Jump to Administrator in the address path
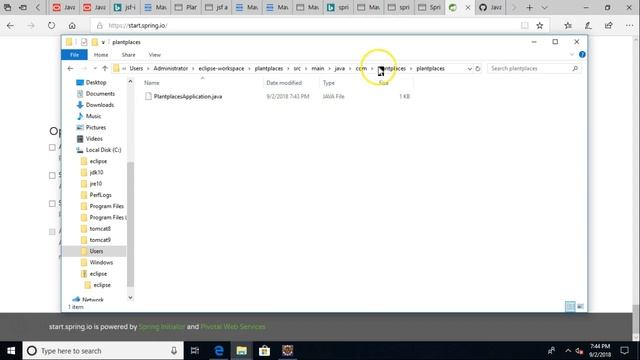This screenshot has width=640, height=360. pyautogui.click(x=171, y=69)
